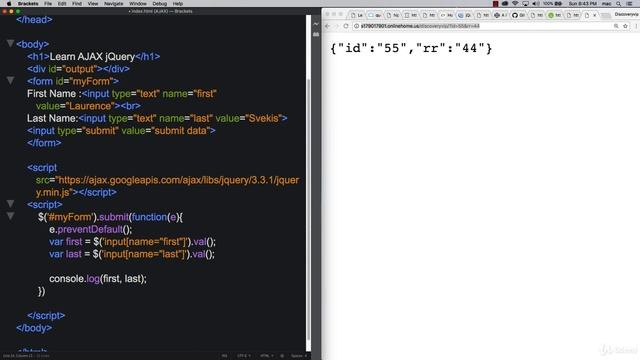Click the Last Name input line
The width and height of the screenshot is (640, 360).
[157, 118]
